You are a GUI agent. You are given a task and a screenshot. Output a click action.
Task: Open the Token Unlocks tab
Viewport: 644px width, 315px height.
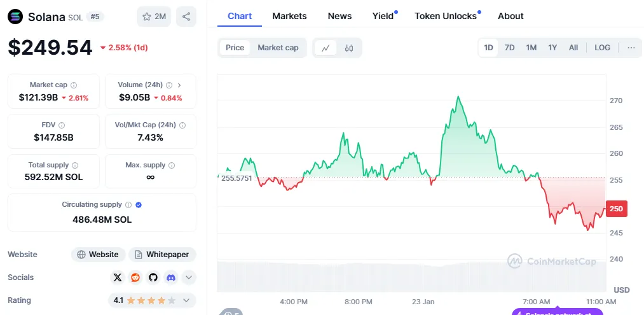[x=446, y=16]
